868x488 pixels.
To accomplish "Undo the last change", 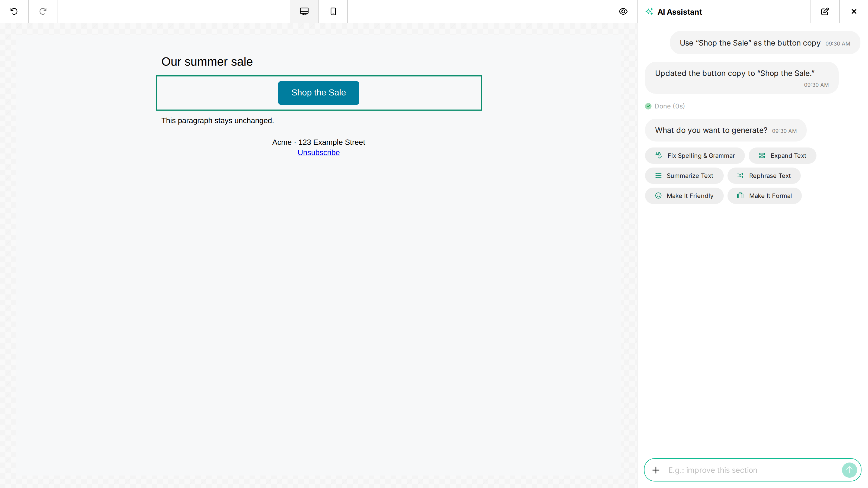I will 14,11.
